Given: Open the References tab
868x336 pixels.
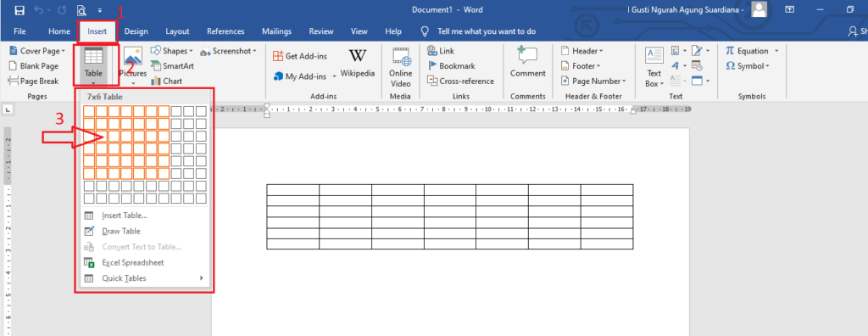Looking at the screenshot, I should pos(225,31).
